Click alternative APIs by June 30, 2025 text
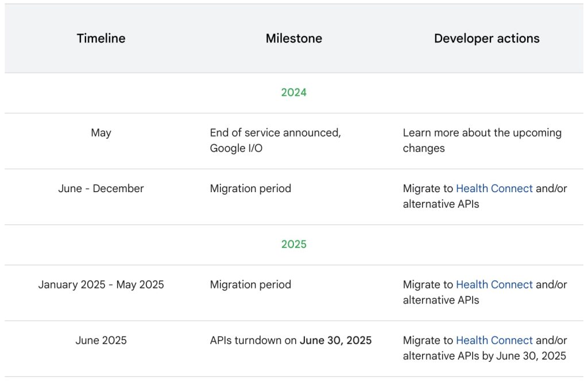The image size is (588, 382). pos(484,356)
